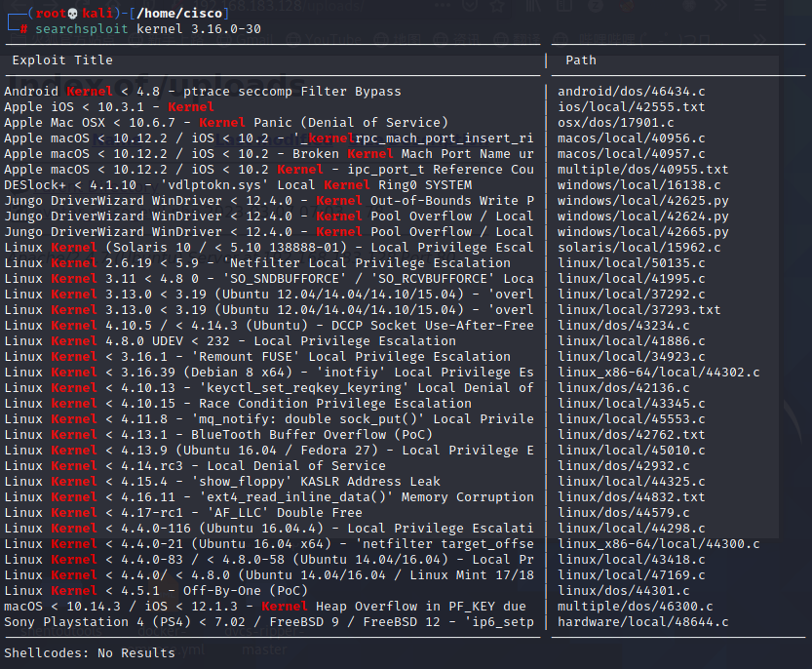Click path linux/local/47169.c

click(x=632, y=575)
